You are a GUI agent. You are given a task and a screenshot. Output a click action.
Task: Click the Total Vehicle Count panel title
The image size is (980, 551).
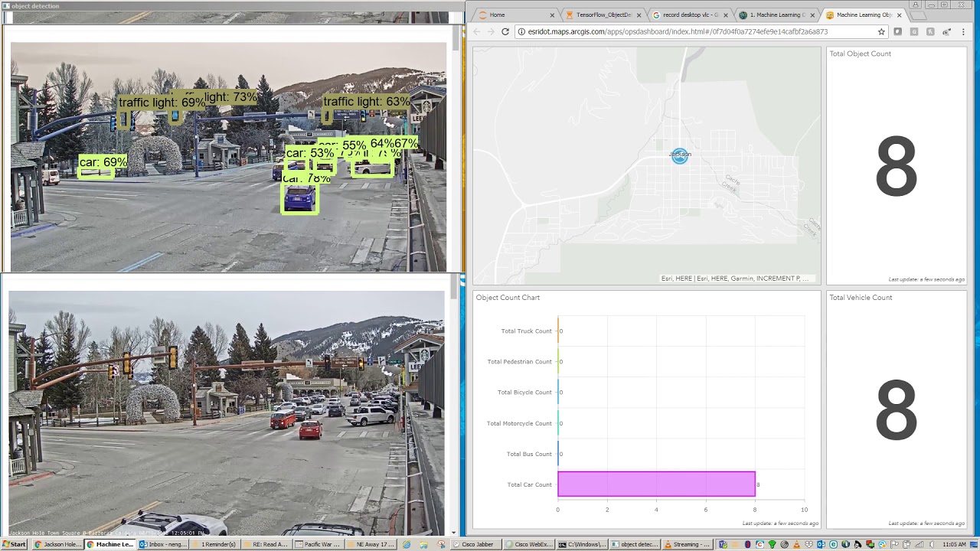point(861,298)
